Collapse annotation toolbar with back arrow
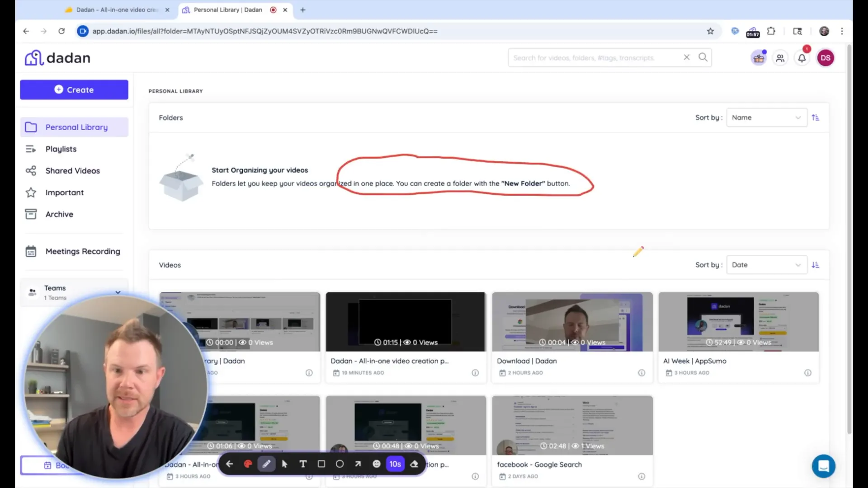Viewport: 868px width, 488px height. click(x=230, y=464)
